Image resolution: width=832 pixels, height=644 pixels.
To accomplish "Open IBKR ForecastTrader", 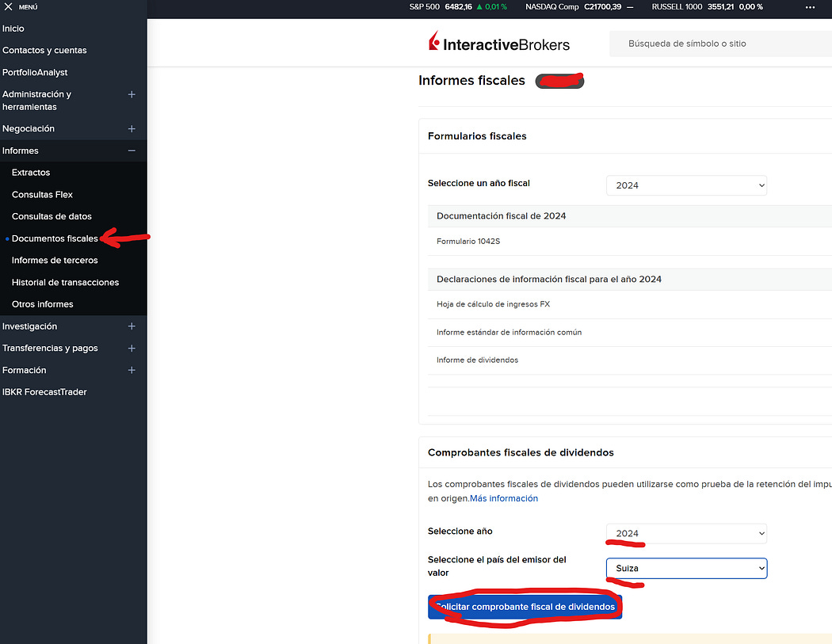I will pos(44,392).
